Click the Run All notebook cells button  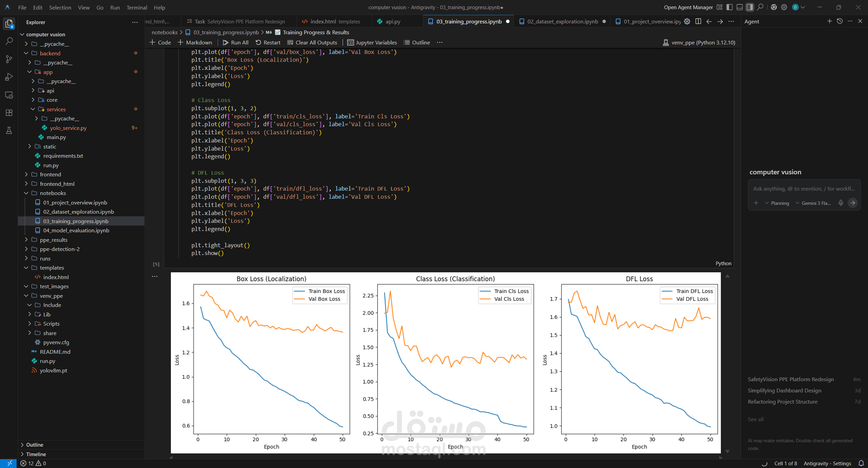(x=235, y=42)
